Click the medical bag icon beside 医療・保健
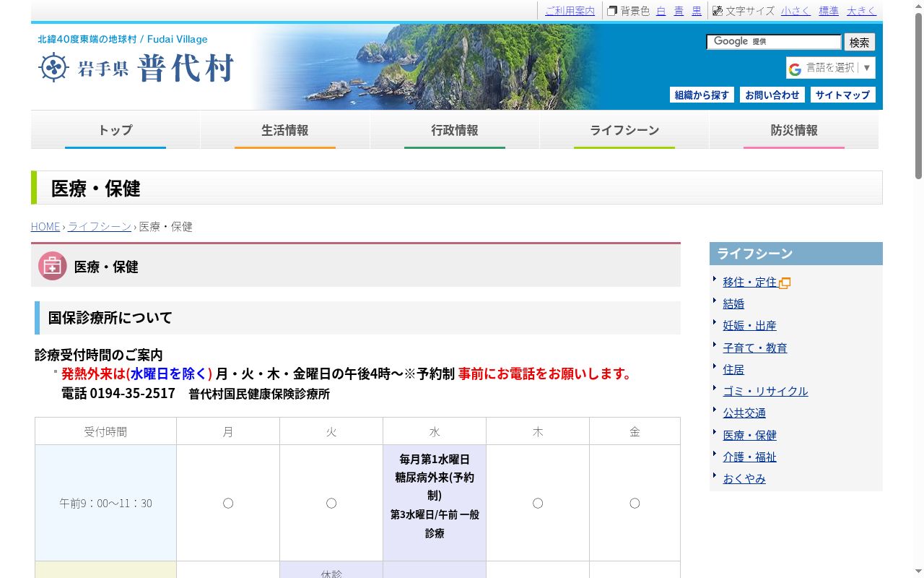 pos(53,266)
